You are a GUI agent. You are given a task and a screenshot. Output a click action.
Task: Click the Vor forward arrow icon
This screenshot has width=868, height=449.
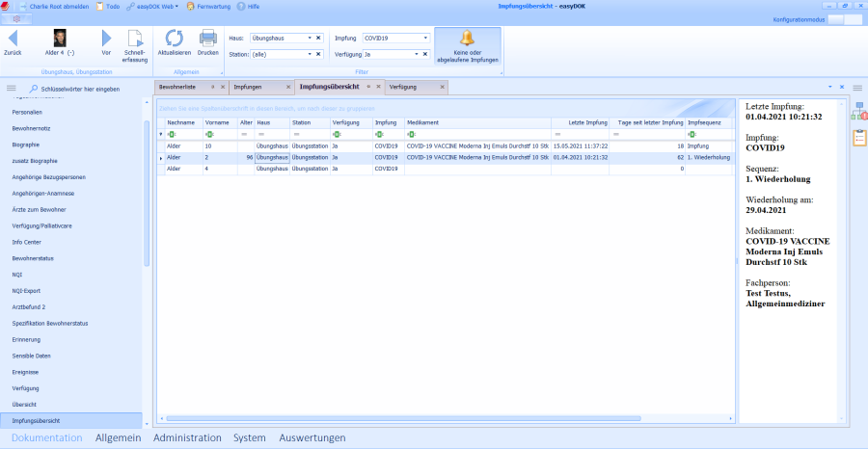(x=107, y=38)
